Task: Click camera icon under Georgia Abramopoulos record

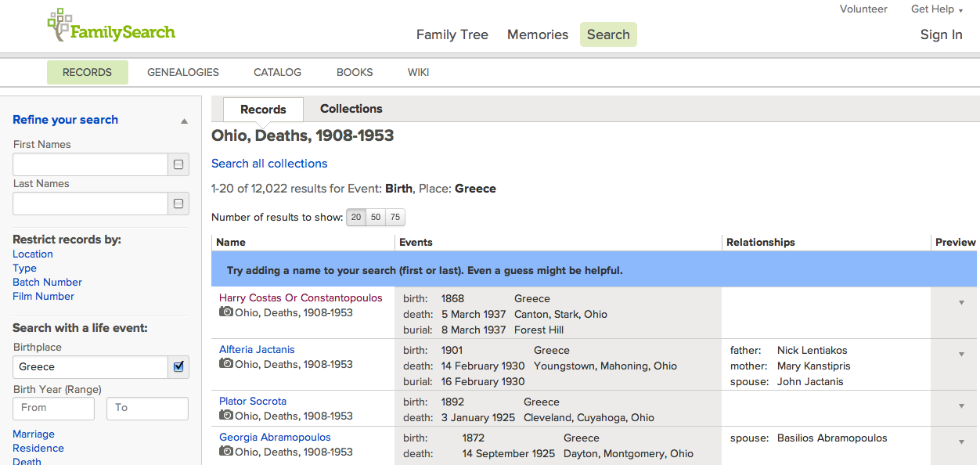Action: pos(226,452)
